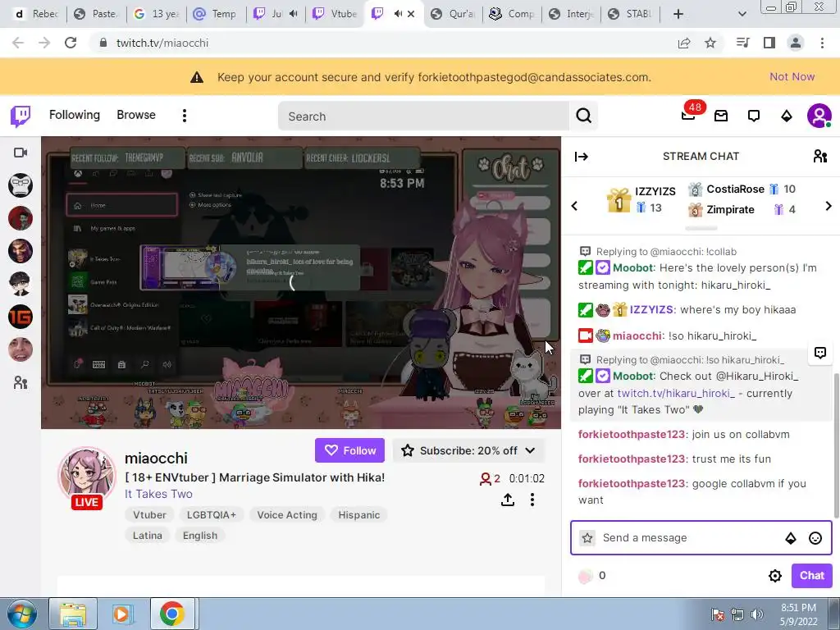The image size is (840, 630).
Task: Open the Chrome share page icon
Action: 684,43
